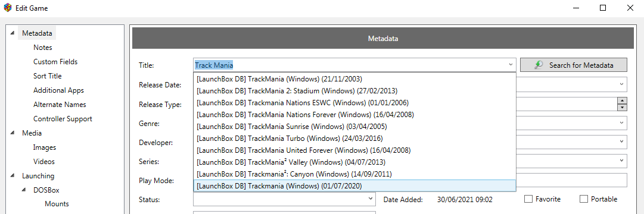The width and height of the screenshot is (644, 214).
Task: Tick the Portable checkbox
Action: pos(584,199)
